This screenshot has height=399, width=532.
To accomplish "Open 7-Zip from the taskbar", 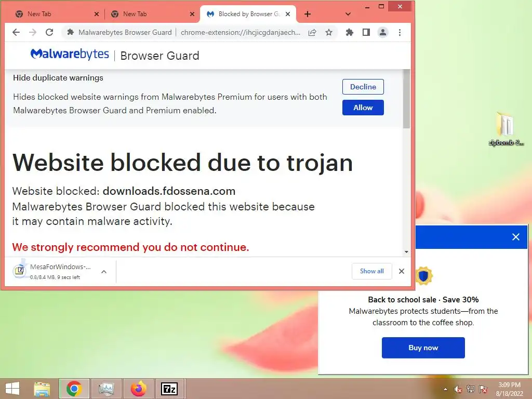I will 169,389.
